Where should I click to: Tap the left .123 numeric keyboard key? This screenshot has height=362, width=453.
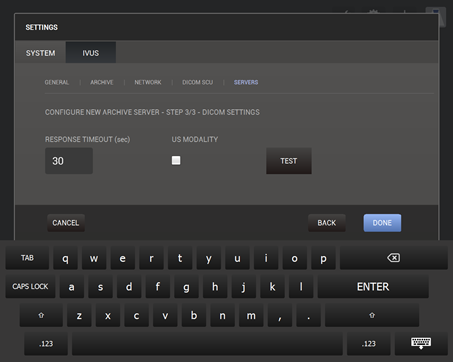tap(46, 343)
